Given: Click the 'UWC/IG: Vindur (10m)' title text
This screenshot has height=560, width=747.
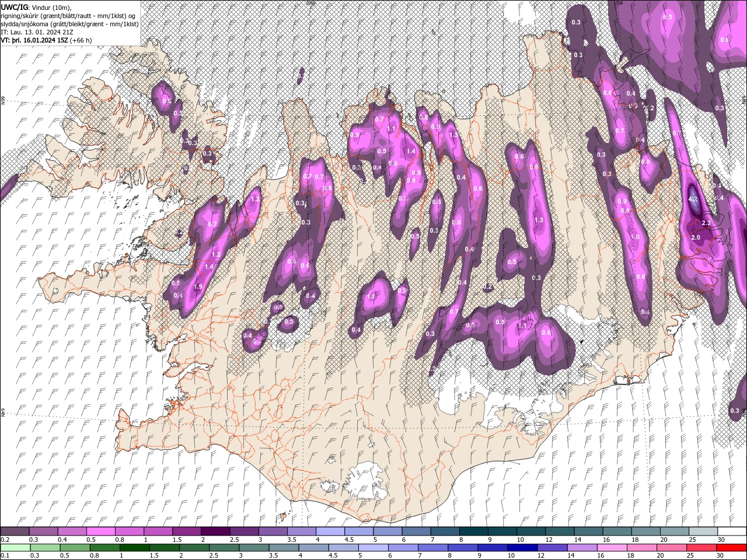Looking at the screenshot, I should pos(37,7).
